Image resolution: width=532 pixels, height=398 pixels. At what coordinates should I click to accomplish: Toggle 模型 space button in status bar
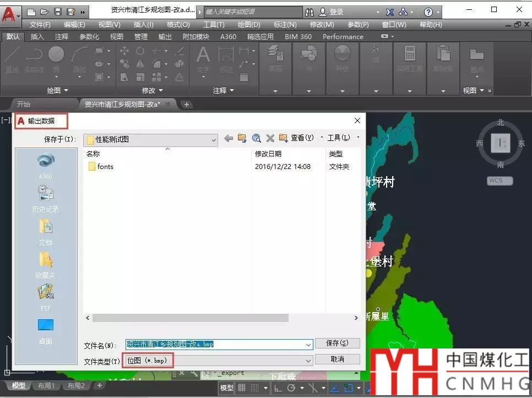(x=227, y=388)
